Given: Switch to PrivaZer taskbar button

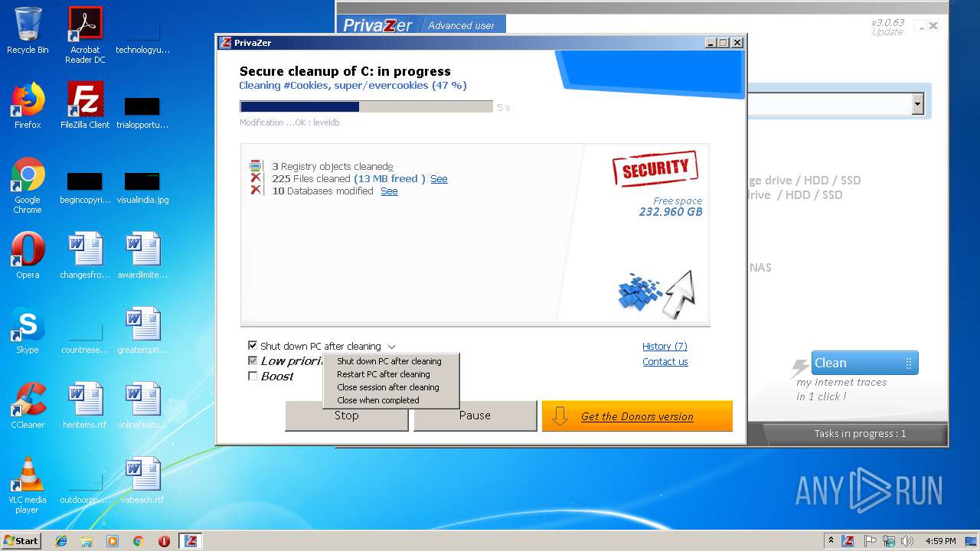Looking at the screenshot, I should (x=191, y=541).
